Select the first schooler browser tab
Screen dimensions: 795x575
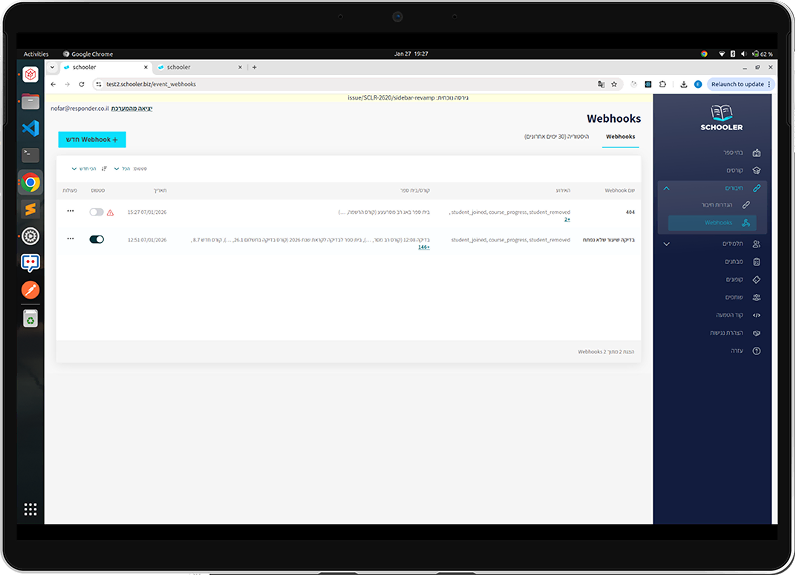tap(105, 67)
